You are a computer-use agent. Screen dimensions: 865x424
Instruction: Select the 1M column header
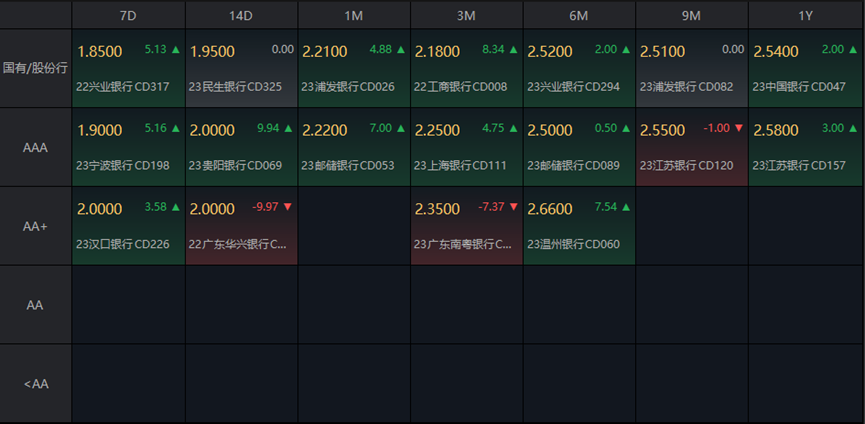pyautogui.click(x=354, y=15)
